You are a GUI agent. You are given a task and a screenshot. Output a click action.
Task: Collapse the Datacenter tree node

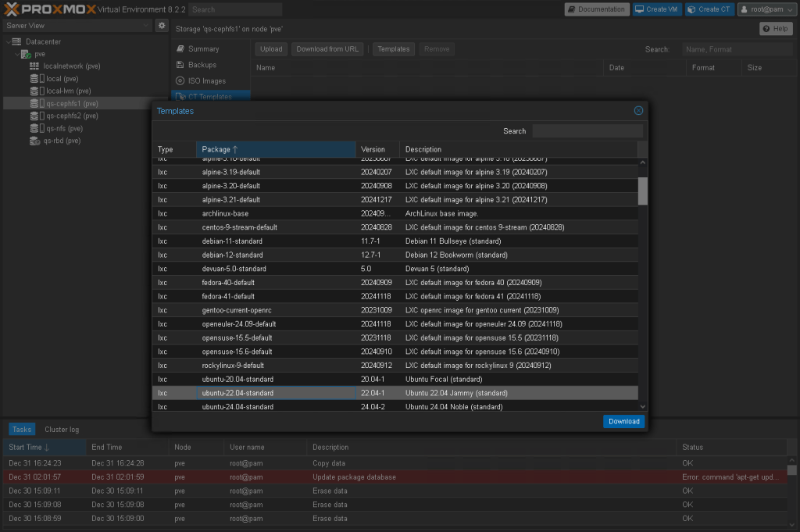coord(7,41)
